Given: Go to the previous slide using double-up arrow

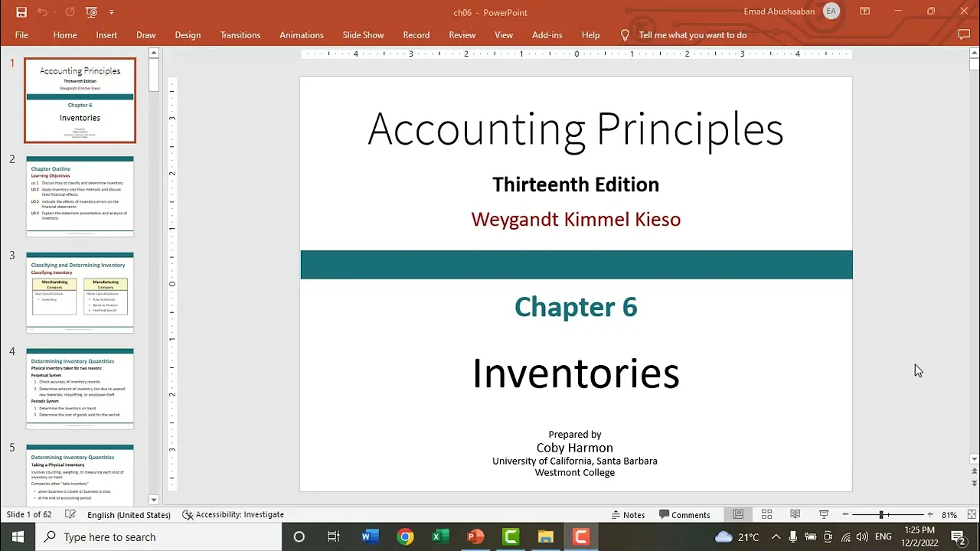Looking at the screenshot, I should (x=974, y=471).
